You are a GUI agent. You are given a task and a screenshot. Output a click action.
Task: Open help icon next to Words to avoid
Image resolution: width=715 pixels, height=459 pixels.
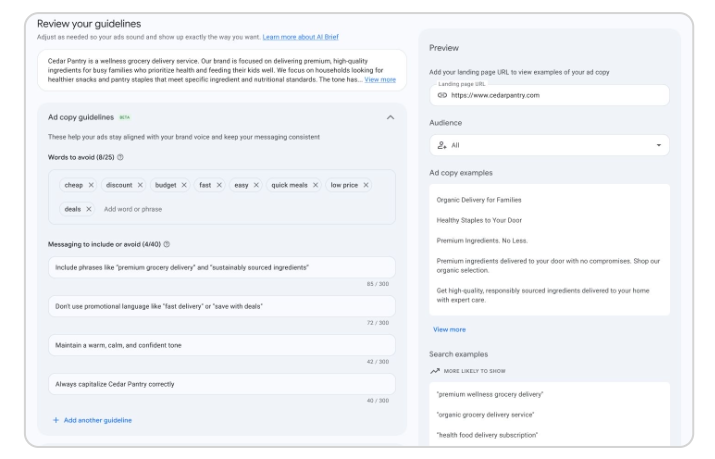pos(120,157)
